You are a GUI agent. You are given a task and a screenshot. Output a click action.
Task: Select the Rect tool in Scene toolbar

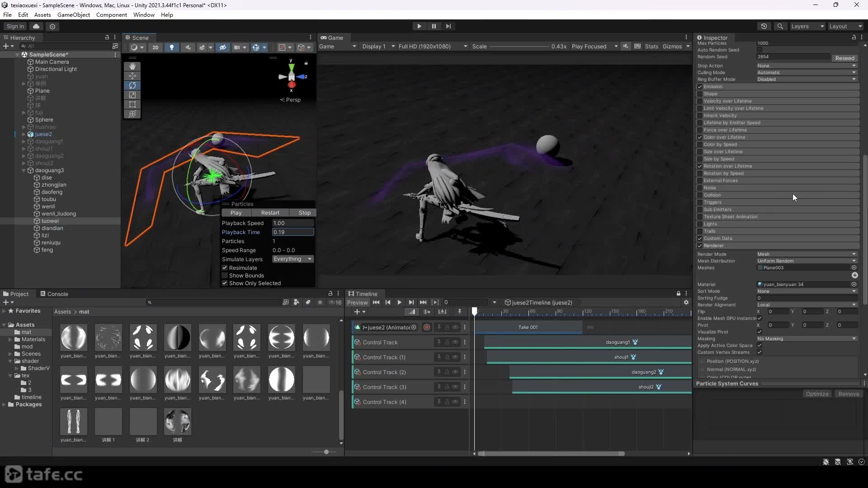(x=132, y=104)
